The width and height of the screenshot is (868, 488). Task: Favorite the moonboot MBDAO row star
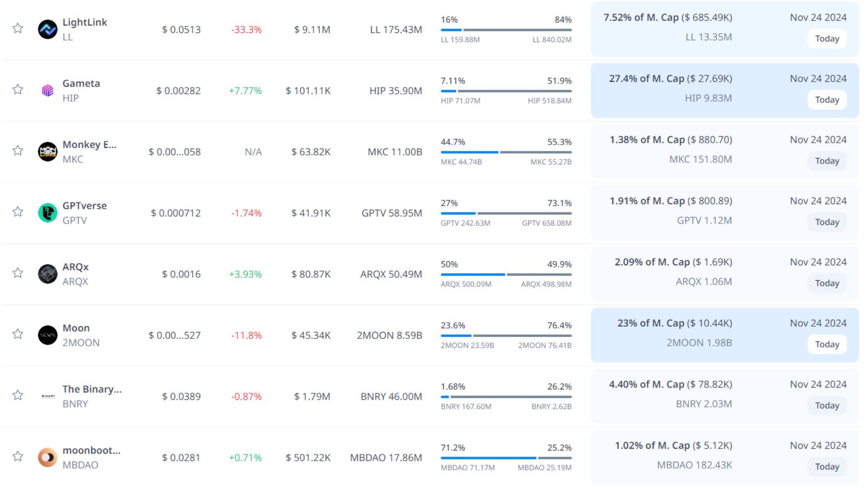coord(18,456)
